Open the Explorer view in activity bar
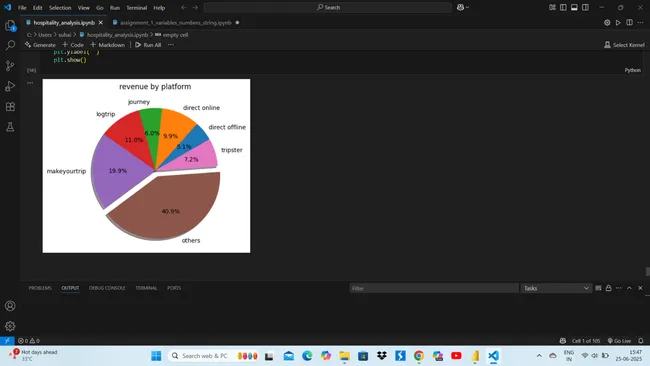The height and width of the screenshot is (366, 650). point(10,26)
